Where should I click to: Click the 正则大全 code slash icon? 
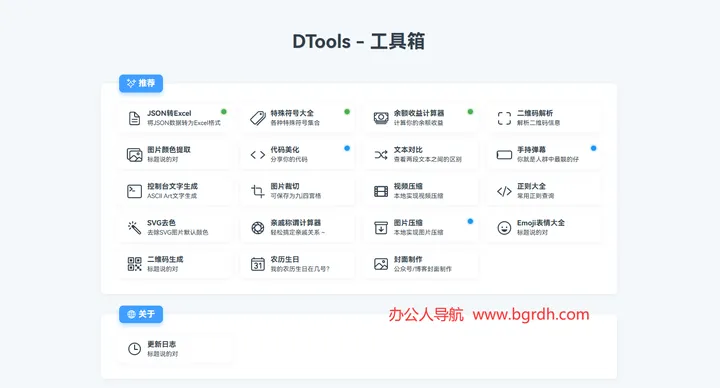point(504,191)
